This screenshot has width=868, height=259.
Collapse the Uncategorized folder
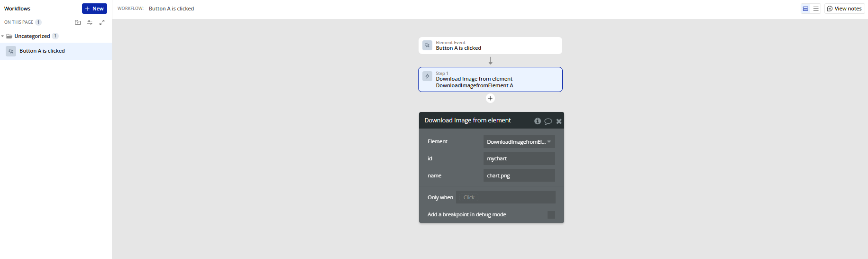3,36
